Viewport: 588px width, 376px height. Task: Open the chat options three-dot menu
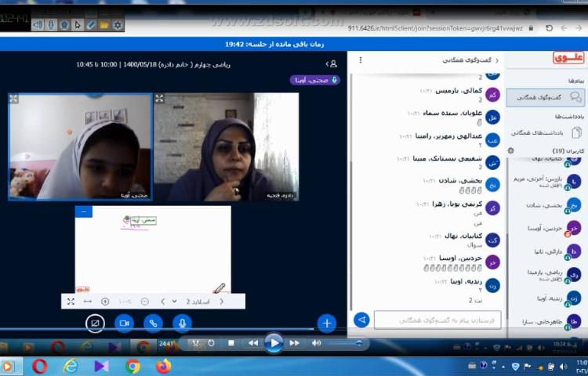tap(361, 60)
